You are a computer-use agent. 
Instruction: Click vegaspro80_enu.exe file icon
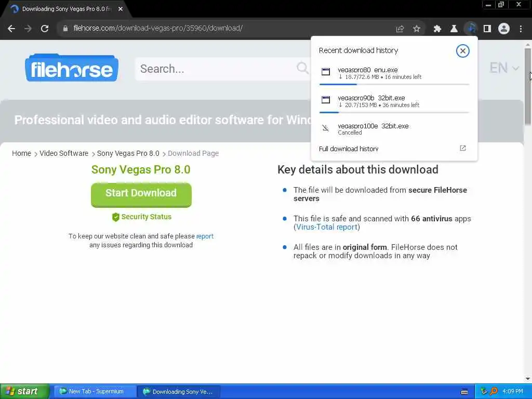tap(326, 72)
